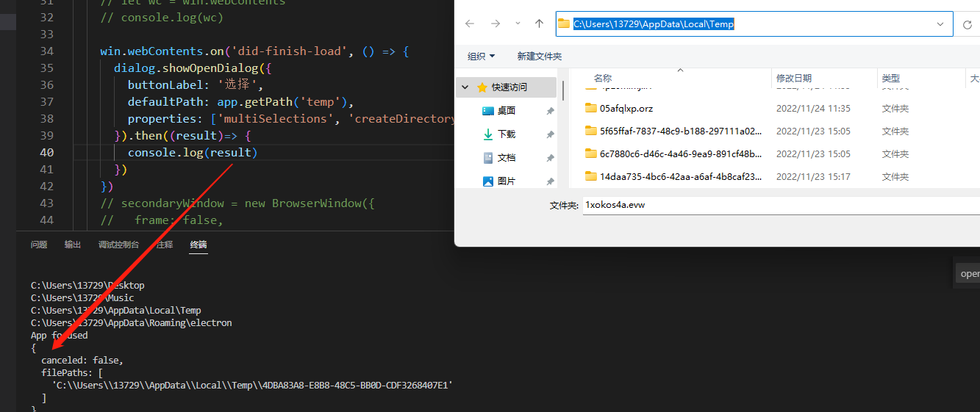Toggle the pin beside 下载
Screen dimensions: 980x412
[x=550, y=134]
